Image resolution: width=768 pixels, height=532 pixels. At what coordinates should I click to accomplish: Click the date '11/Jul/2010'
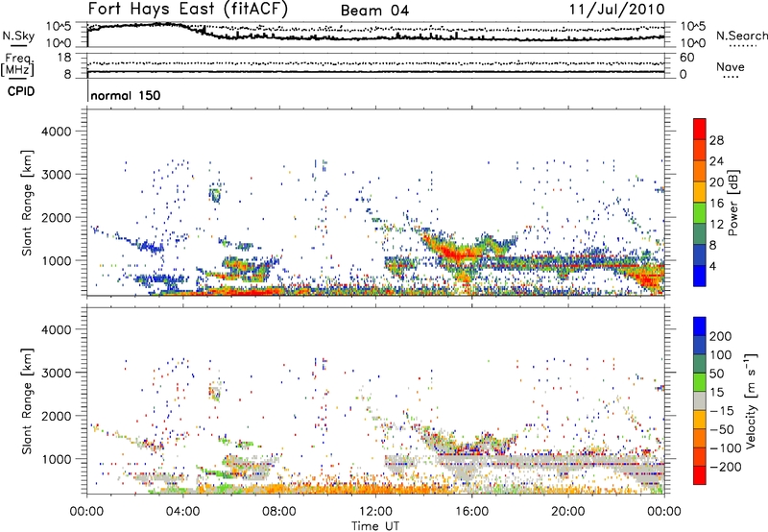coord(616,10)
